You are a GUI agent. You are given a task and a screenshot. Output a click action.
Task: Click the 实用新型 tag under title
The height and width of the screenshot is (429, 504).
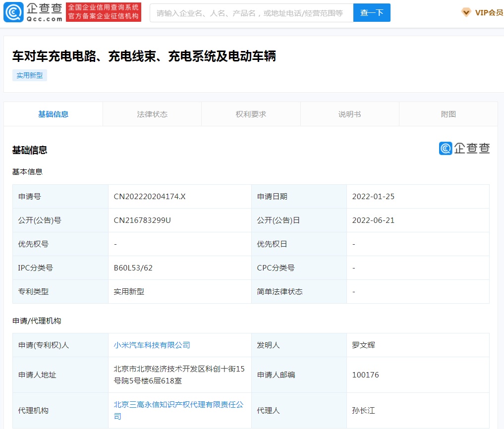click(30, 76)
